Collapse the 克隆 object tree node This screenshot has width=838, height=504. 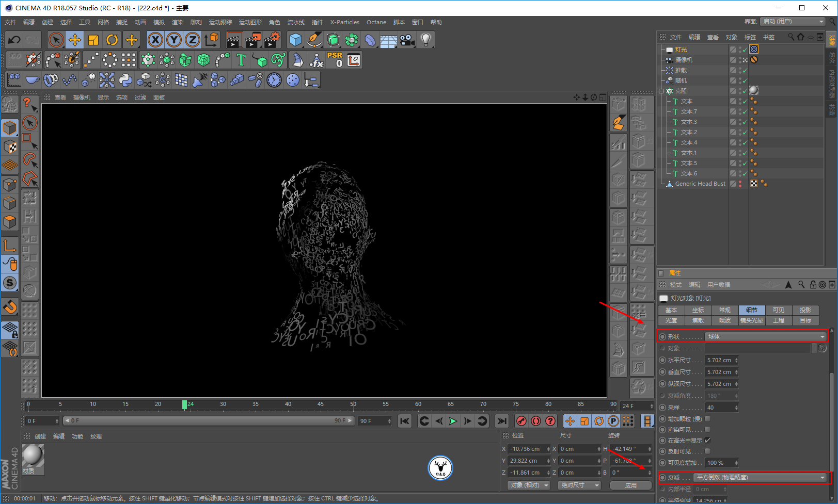[x=661, y=91]
